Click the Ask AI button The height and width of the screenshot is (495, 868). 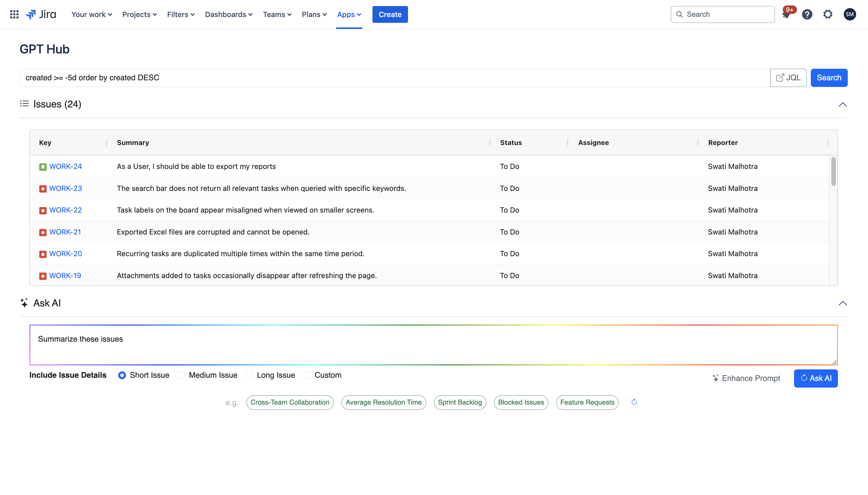click(x=816, y=378)
